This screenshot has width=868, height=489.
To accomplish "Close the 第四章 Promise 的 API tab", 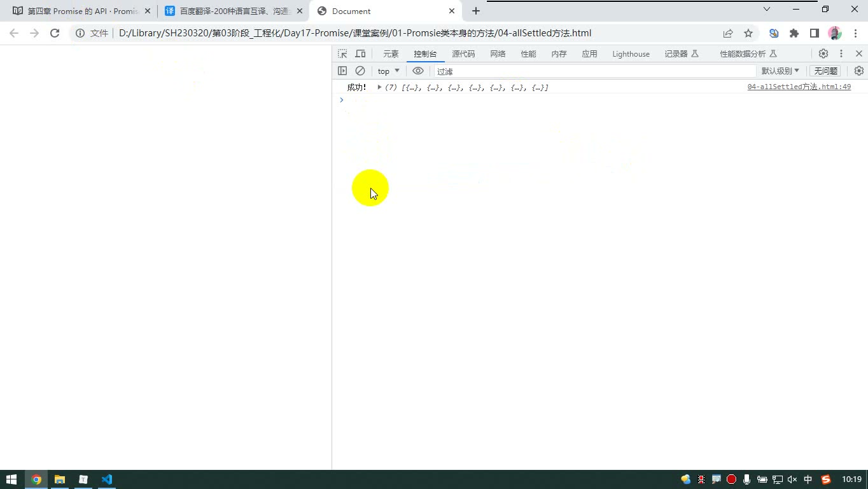I will pos(148,11).
